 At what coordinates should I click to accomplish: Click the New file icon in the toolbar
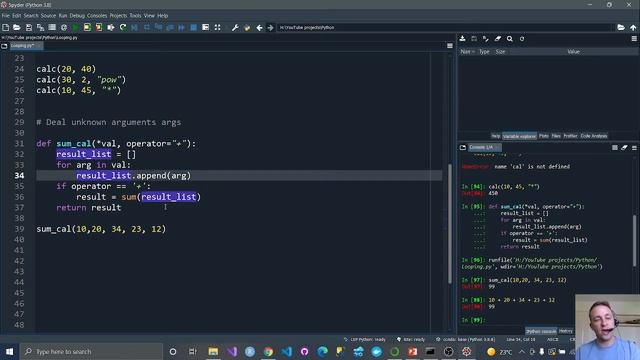(6, 28)
